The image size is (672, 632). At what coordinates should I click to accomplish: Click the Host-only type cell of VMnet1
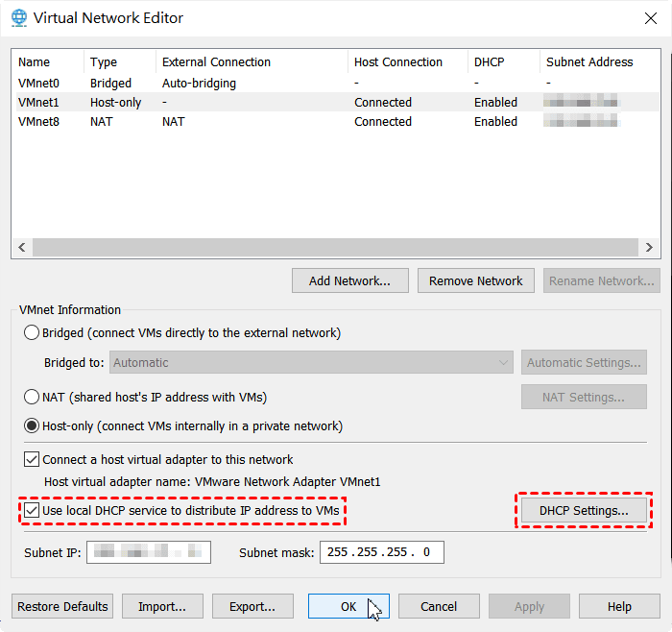(x=115, y=103)
